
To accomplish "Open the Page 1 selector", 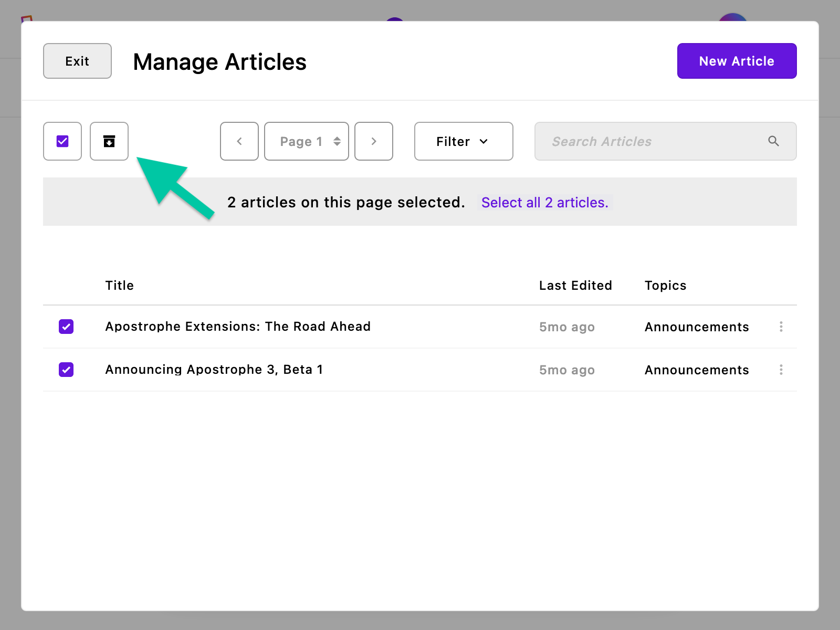I will click(306, 141).
